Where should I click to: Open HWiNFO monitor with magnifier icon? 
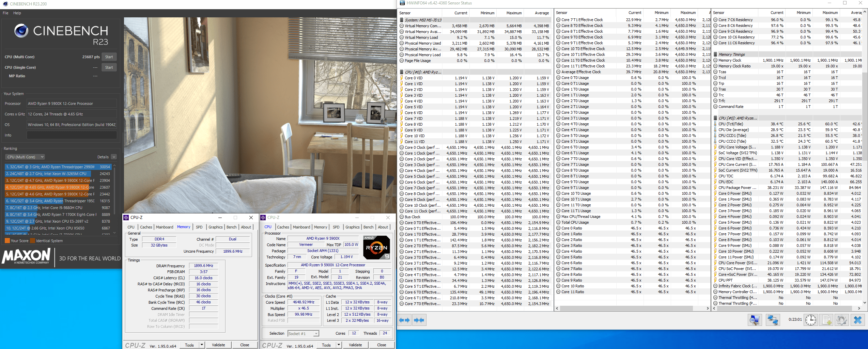(x=755, y=320)
